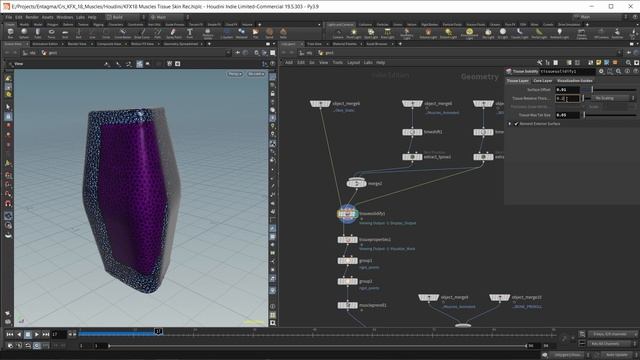Select the merge2 node
The height and width of the screenshot is (360, 640).
click(356, 184)
